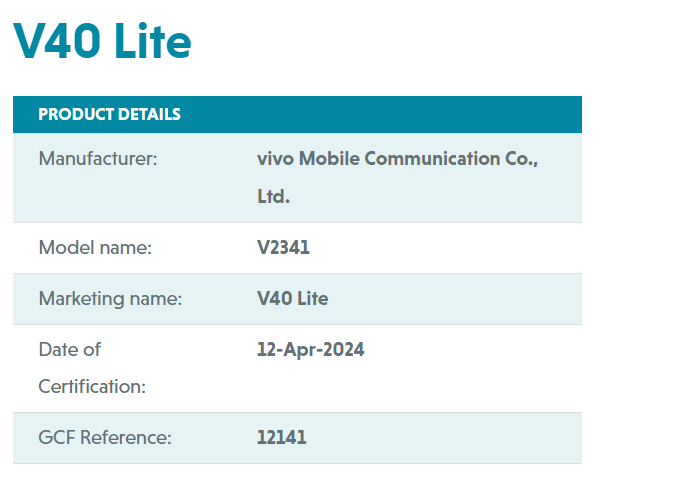Click the V2341 model value
Screen dimensions: 679x479
[283, 248]
